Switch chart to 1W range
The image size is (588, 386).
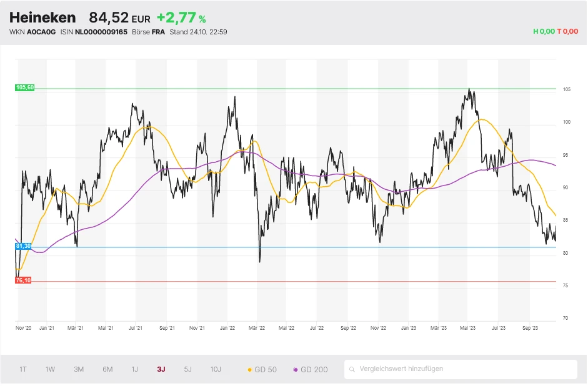click(50, 369)
